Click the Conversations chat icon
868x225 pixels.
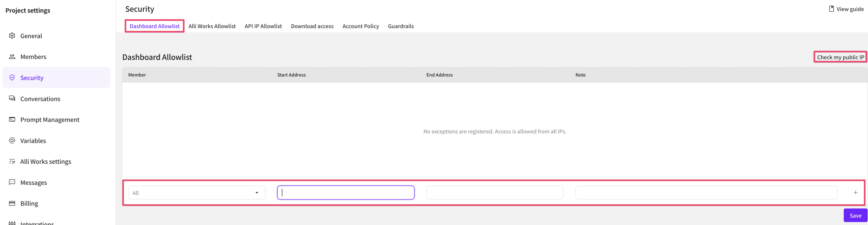pyautogui.click(x=12, y=98)
